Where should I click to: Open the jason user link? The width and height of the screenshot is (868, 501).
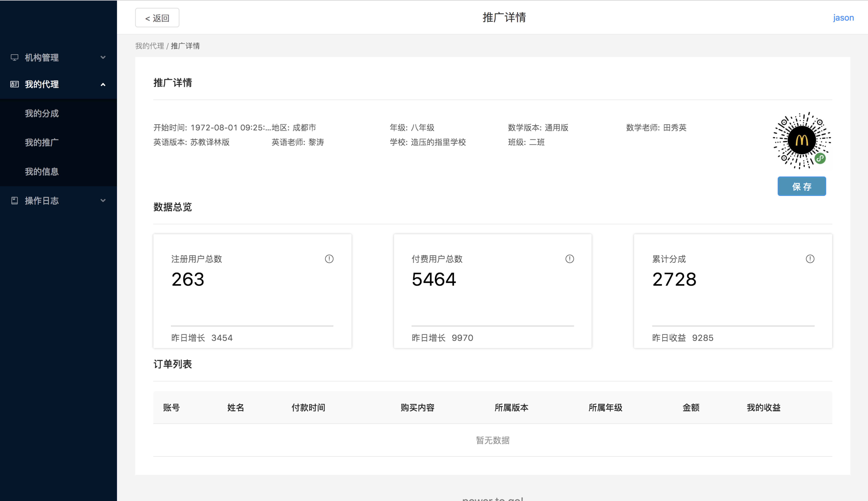click(843, 18)
